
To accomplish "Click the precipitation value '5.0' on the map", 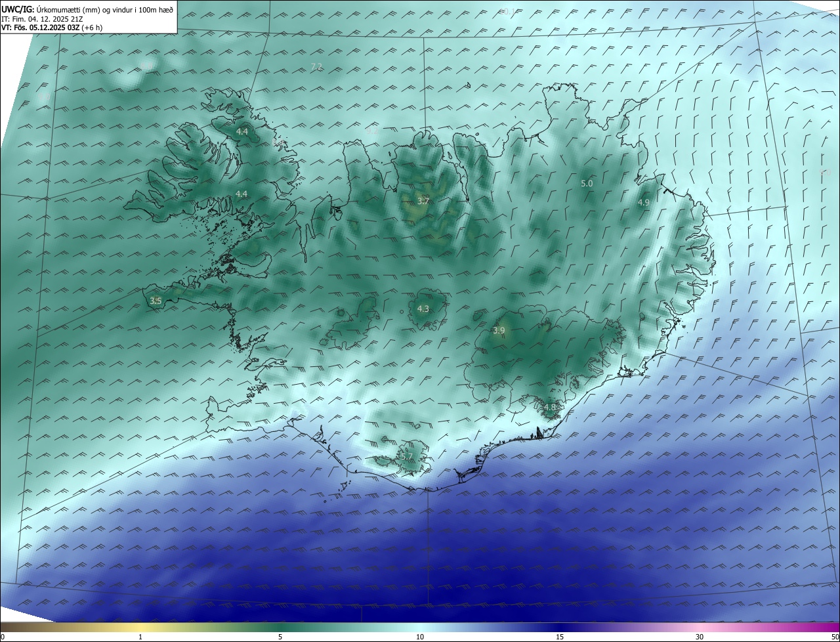I will click(x=587, y=184).
